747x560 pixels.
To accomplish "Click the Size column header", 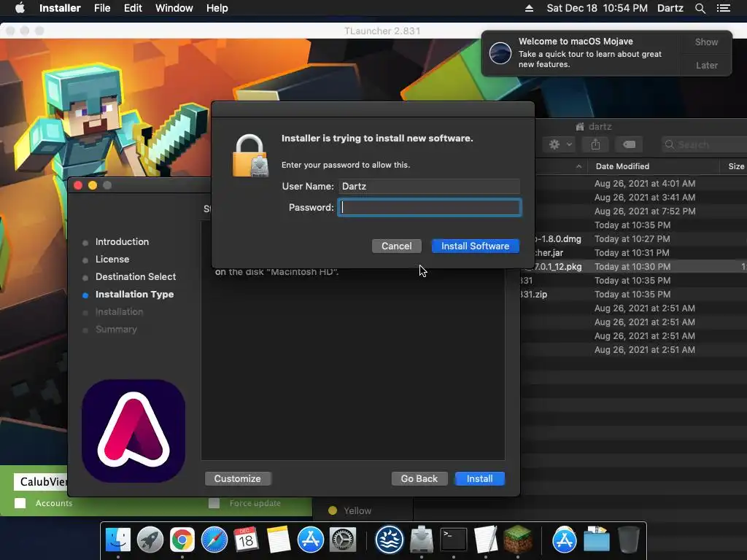I will (x=735, y=166).
